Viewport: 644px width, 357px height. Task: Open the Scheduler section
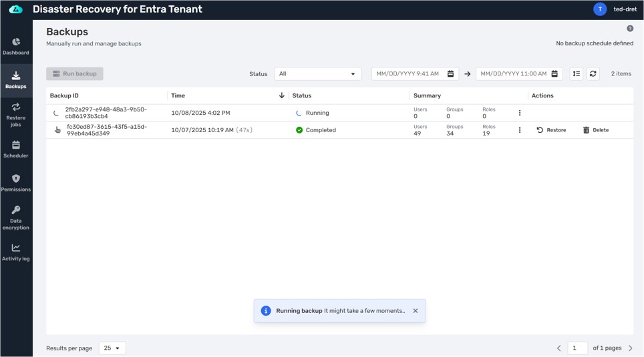[16, 149]
